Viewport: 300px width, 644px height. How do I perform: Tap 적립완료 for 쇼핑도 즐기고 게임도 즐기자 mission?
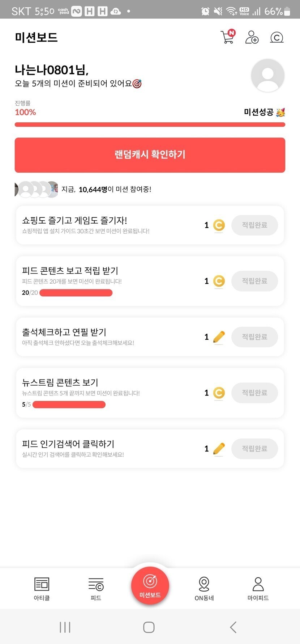click(254, 225)
